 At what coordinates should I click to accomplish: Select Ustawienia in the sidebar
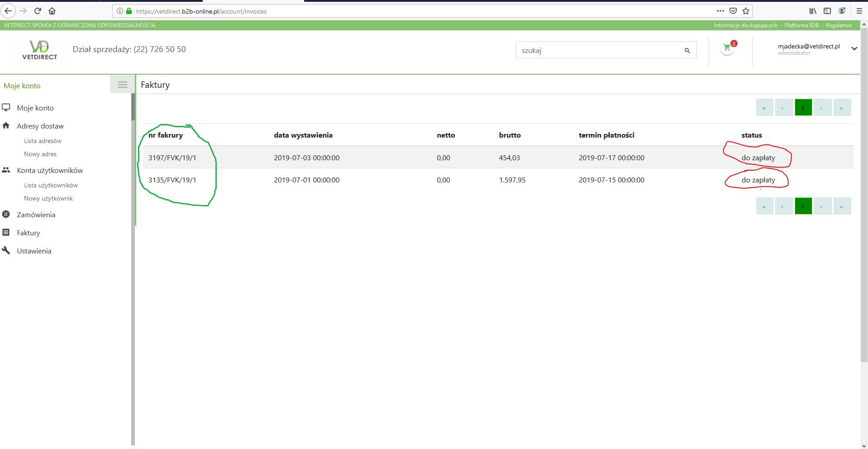[34, 251]
